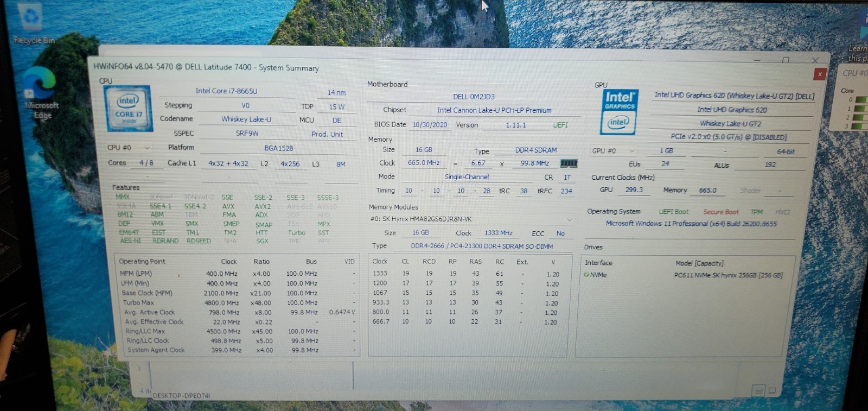Viewport: 868px width, 411px height.
Task: Click the Secure Boot indicator
Action: [721, 212]
